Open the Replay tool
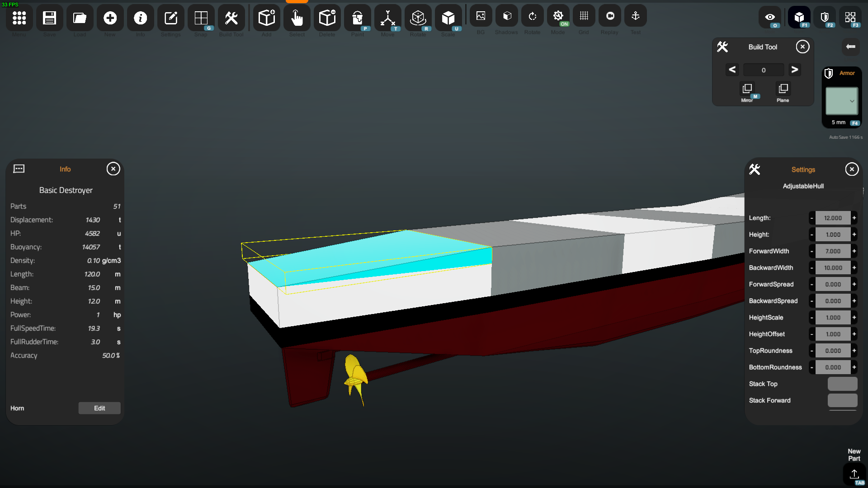The image size is (868, 488). (x=609, y=16)
